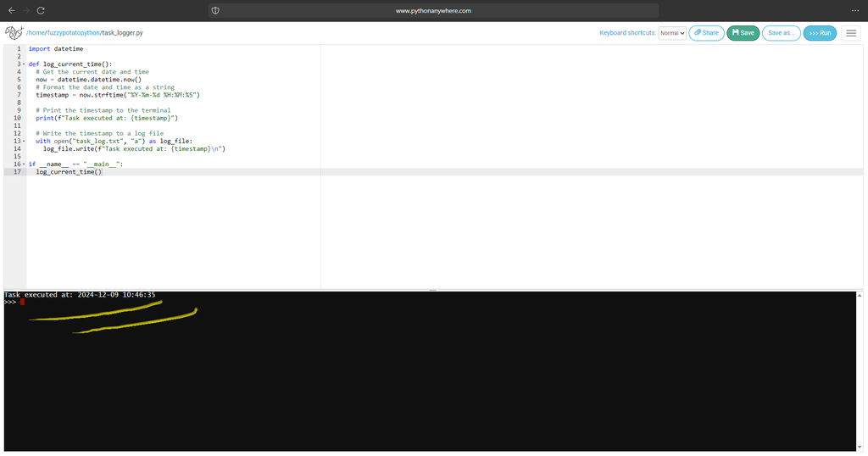Click the import datetime line
Viewport: 868px width, 456px height.
(x=56, y=48)
